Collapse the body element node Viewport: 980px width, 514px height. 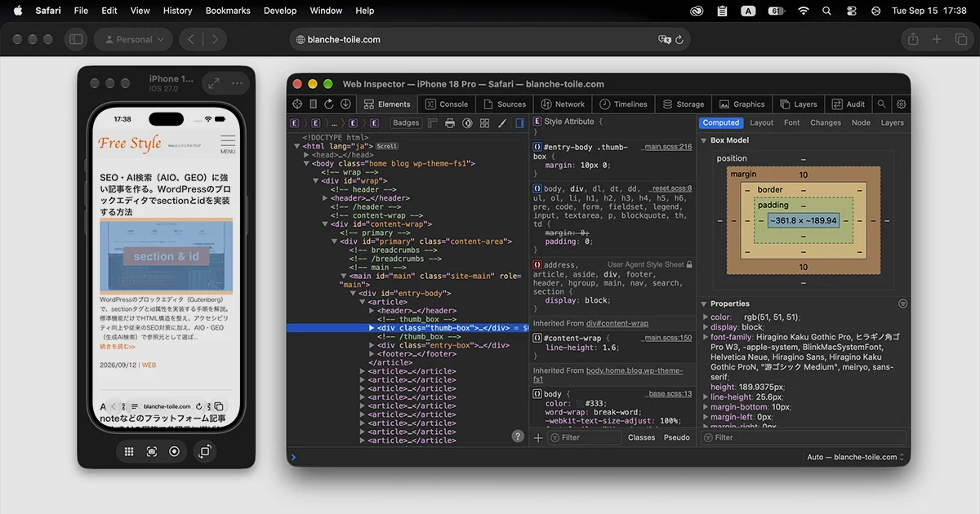(x=306, y=164)
